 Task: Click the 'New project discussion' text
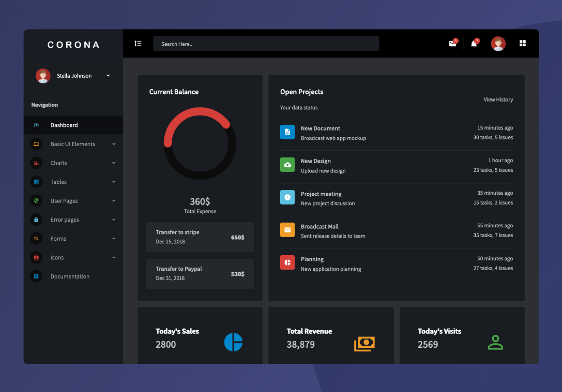[328, 203]
